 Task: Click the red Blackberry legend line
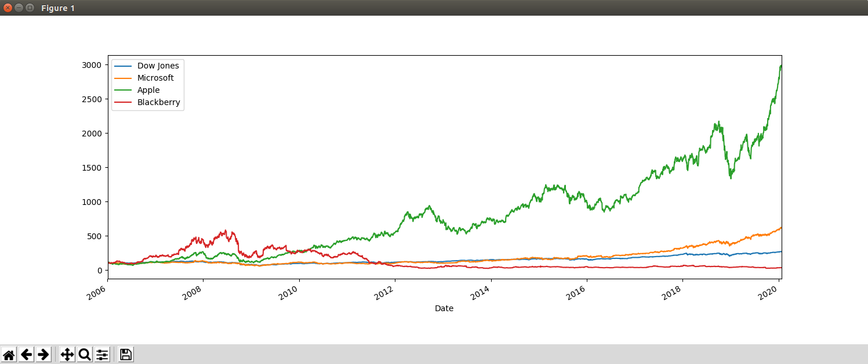coord(124,102)
